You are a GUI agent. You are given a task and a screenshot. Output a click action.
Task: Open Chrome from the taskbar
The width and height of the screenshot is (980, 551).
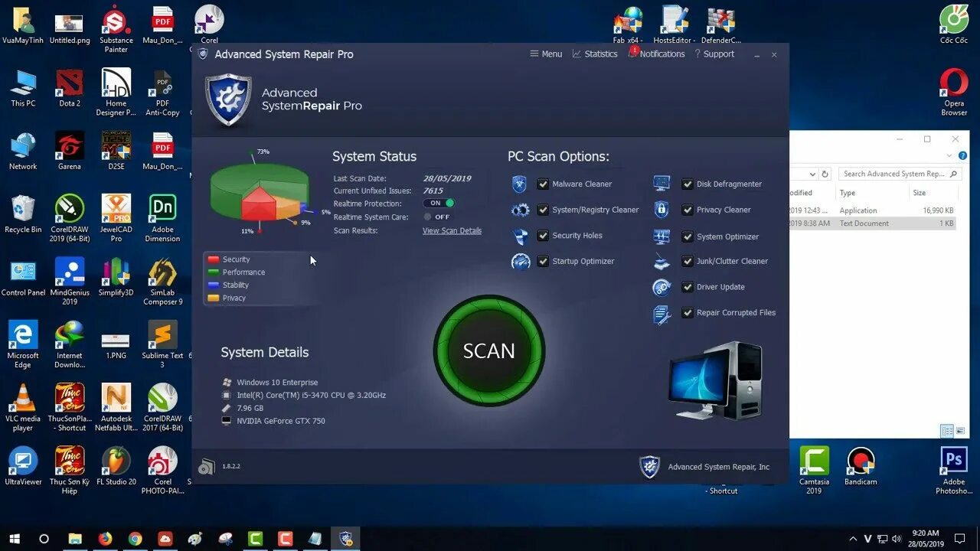(135, 539)
